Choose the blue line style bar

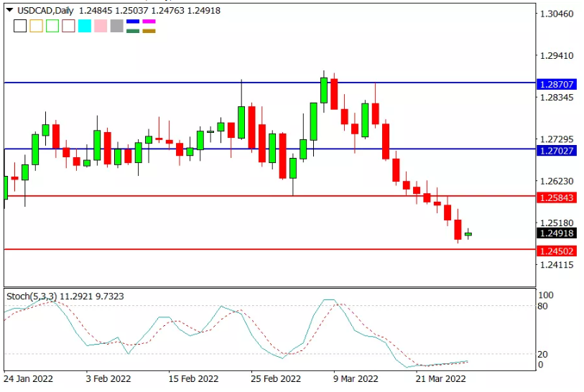point(133,22)
